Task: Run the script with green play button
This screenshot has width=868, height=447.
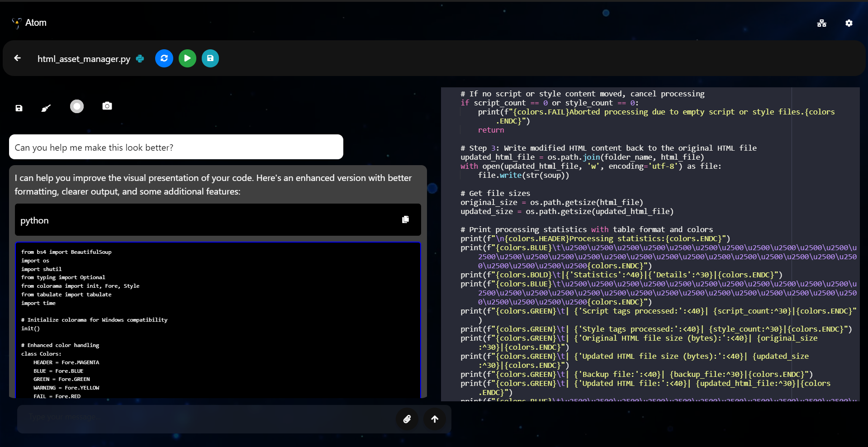Action: click(187, 58)
